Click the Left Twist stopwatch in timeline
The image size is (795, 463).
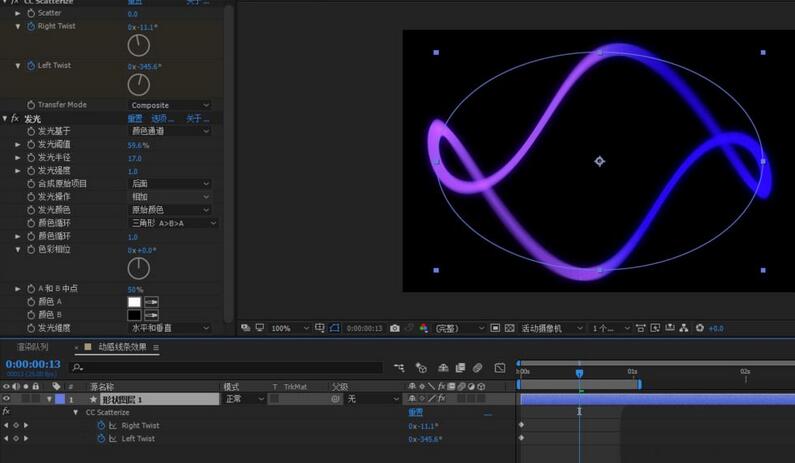(x=101, y=438)
